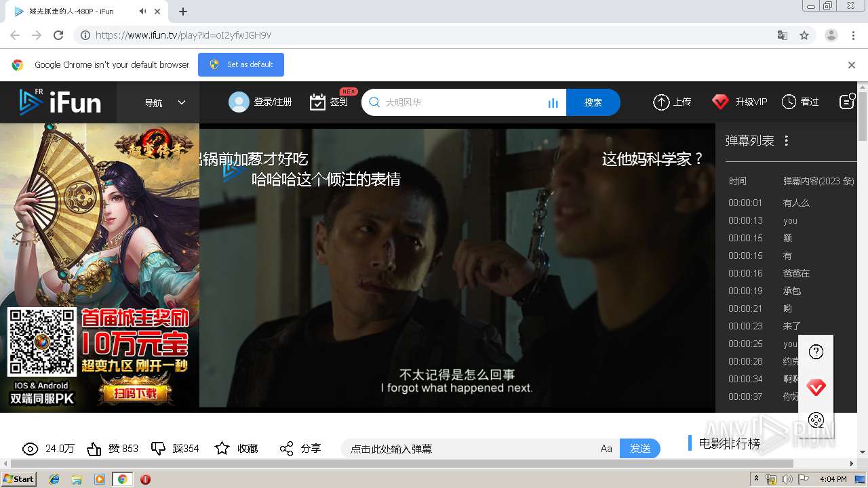The height and width of the screenshot is (488, 868).
Task: Open Chrome profile avatar
Action: [x=831, y=35]
